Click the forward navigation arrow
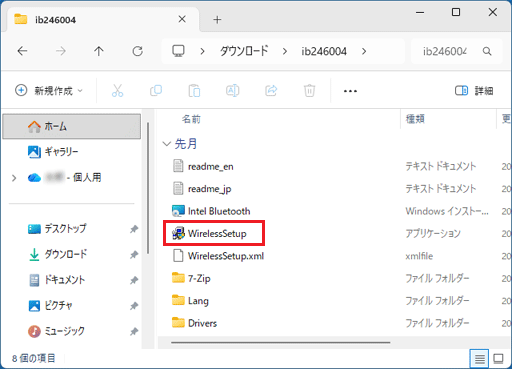Image resolution: width=512 pixels, height=369 pixels. [x=60, y=51]
